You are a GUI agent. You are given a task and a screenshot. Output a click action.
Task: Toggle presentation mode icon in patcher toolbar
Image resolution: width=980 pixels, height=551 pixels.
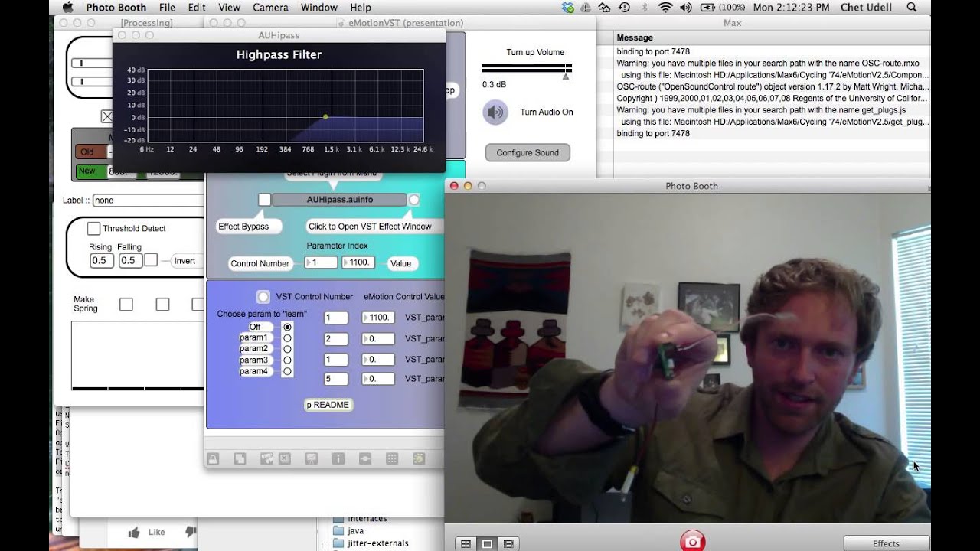(312, 458)
